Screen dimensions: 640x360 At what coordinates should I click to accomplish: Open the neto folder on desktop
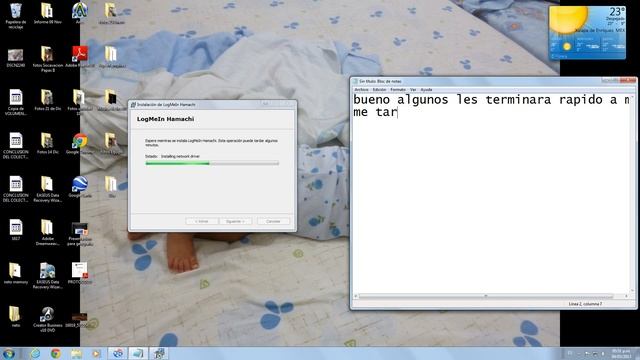[x=15, y=317]
